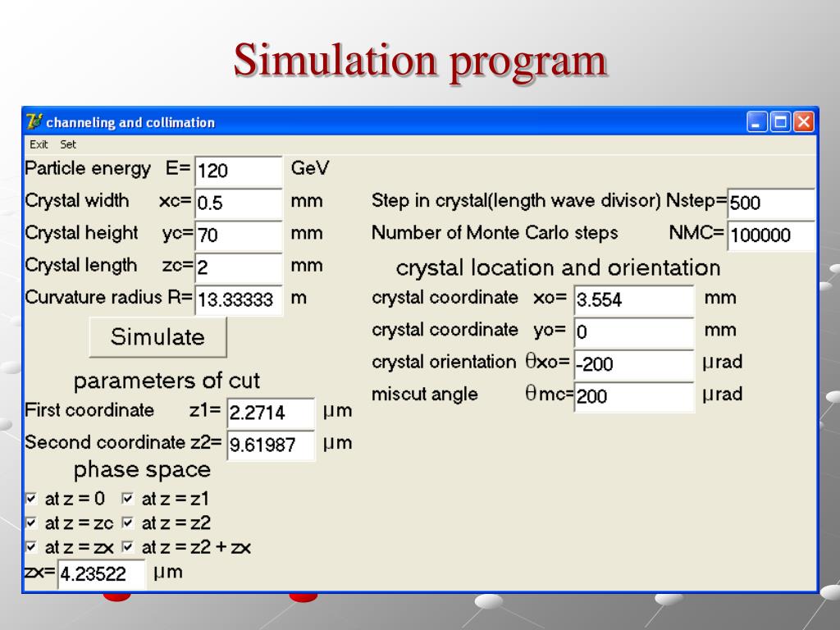Click the 'Number of Monte Carlo steps' label
840x630 pixels.
pyautogui.click(x=495, y=233)
